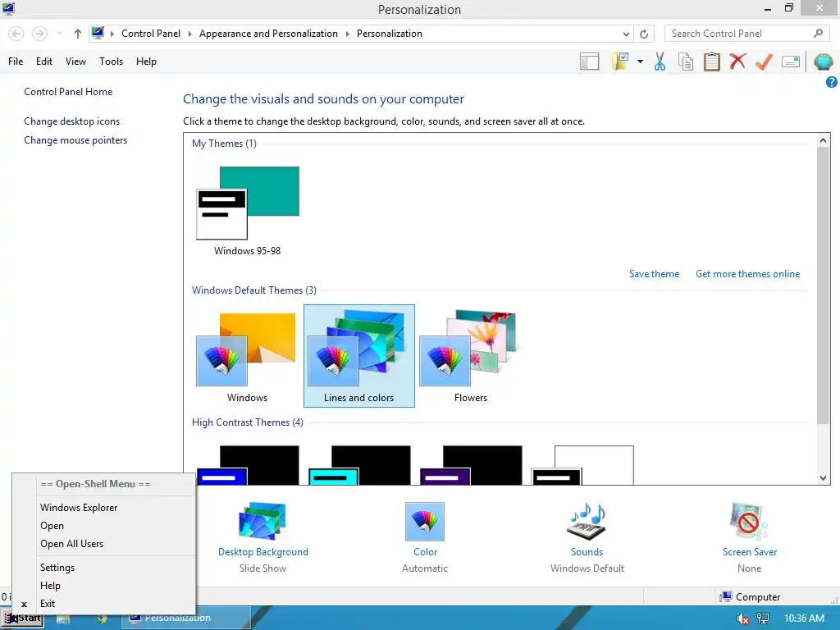Click the muted volume tray icon
Screen dimensions: 840x630
pos(742,619)
